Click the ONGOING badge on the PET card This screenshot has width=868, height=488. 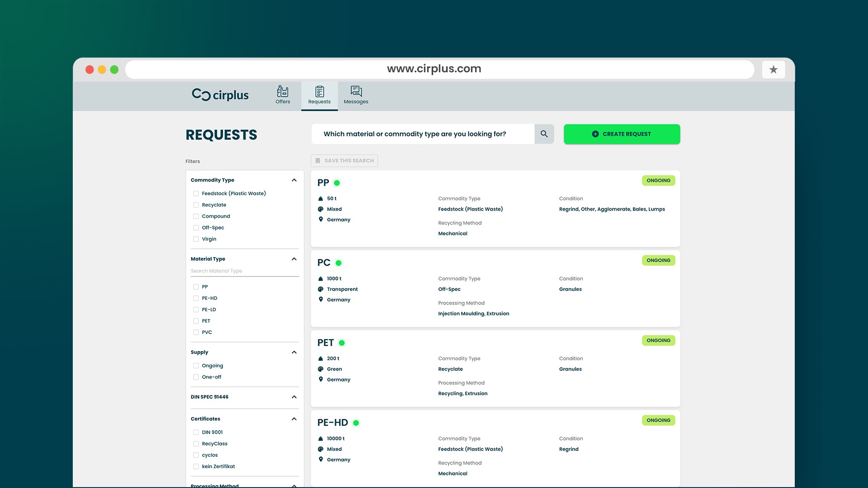(x=658, y=340)
